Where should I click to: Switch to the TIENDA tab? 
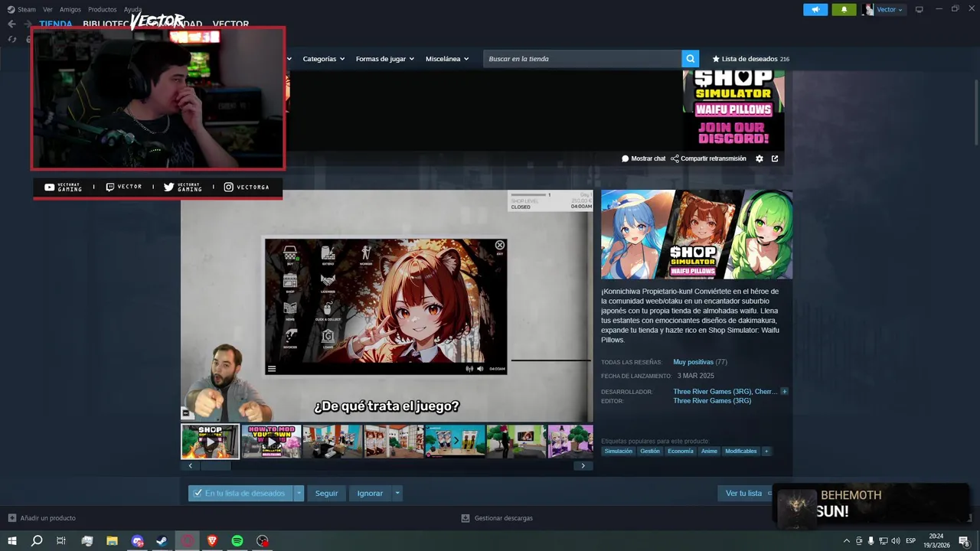pyautogui.click(x=56, y=24)
